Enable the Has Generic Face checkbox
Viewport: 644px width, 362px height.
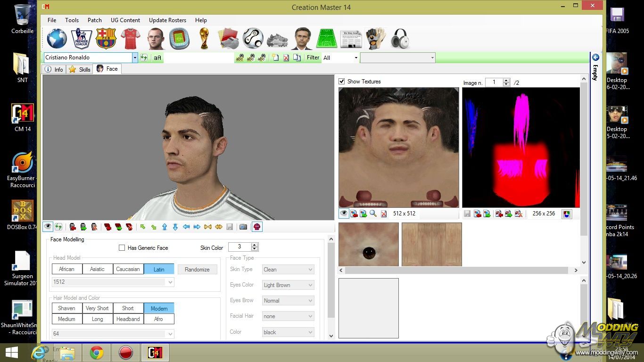click(x=122, y=248)
